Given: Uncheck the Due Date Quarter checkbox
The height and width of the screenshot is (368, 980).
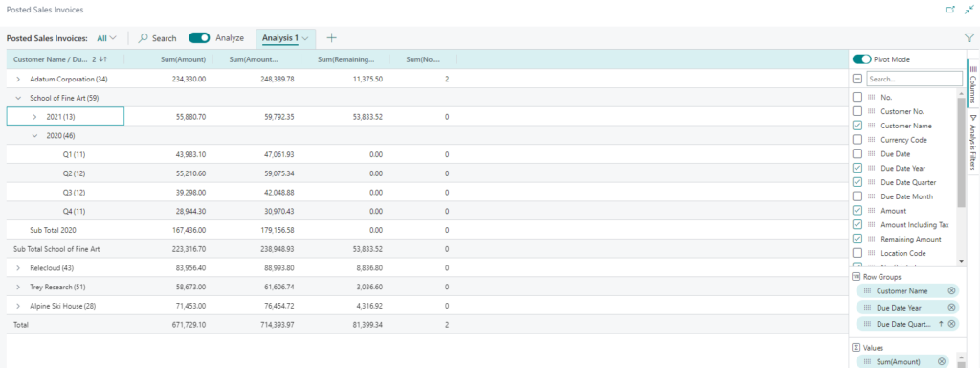Looking at the screenshot, I should tap(857, 182).
